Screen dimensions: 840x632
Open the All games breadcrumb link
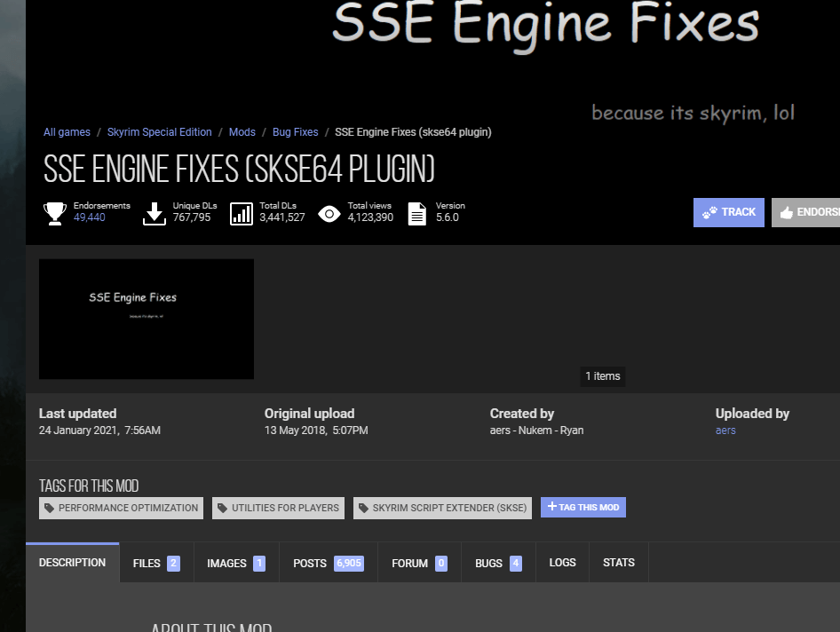(x=67, y=131)
